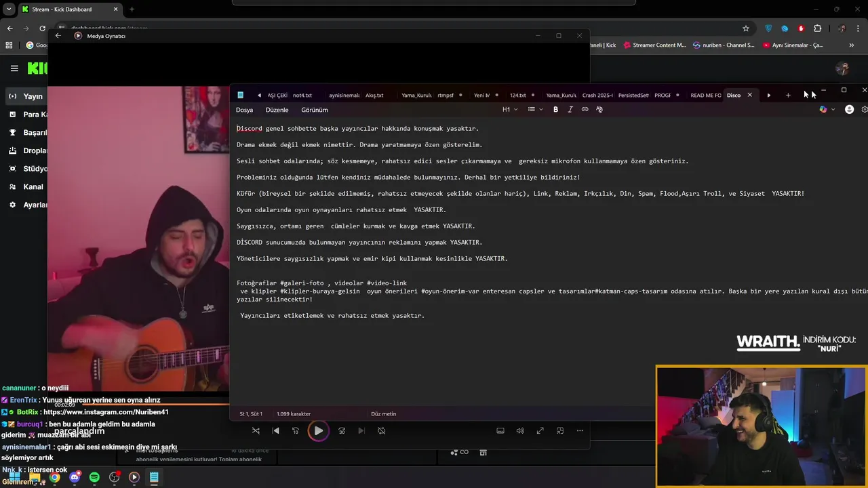Open Stüdyo in Kick sidebar
The height and width of the screenshot is (488, 868).
(27, 169)
